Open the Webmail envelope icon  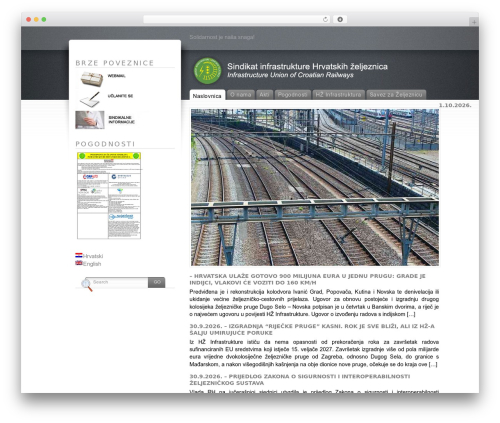pos(92,79)
